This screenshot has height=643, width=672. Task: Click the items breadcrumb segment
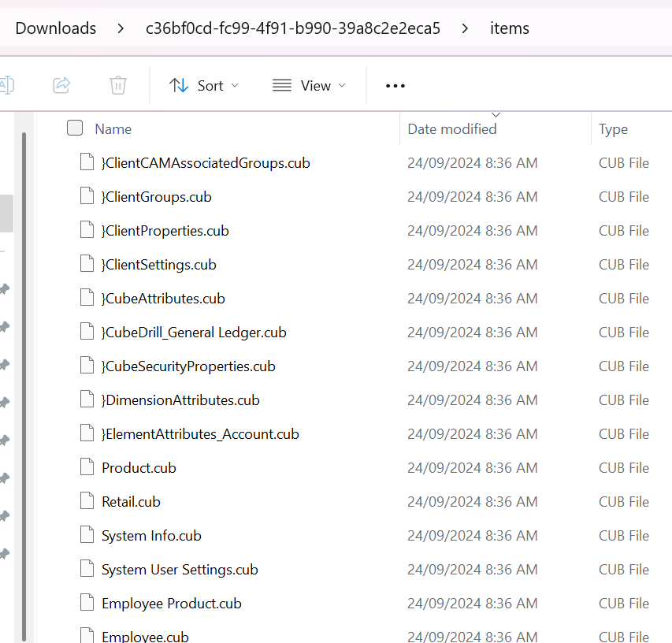tap(510, 28)
